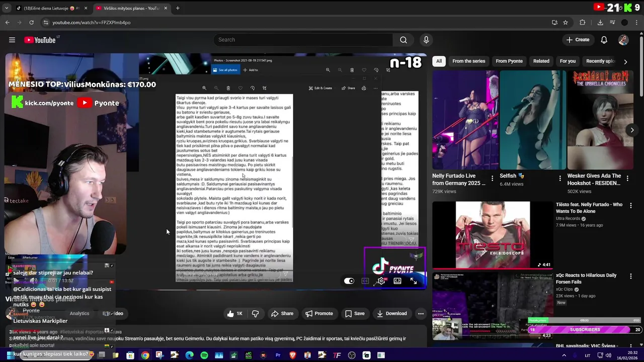Click the Save button
The height and width of the screenshot is (362, 644).
pyautogui.click(x=355, y=314)
